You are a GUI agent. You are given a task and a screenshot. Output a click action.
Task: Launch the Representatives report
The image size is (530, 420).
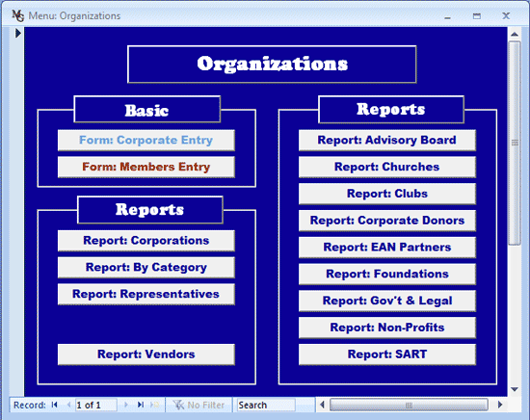(x=146, y=294)
